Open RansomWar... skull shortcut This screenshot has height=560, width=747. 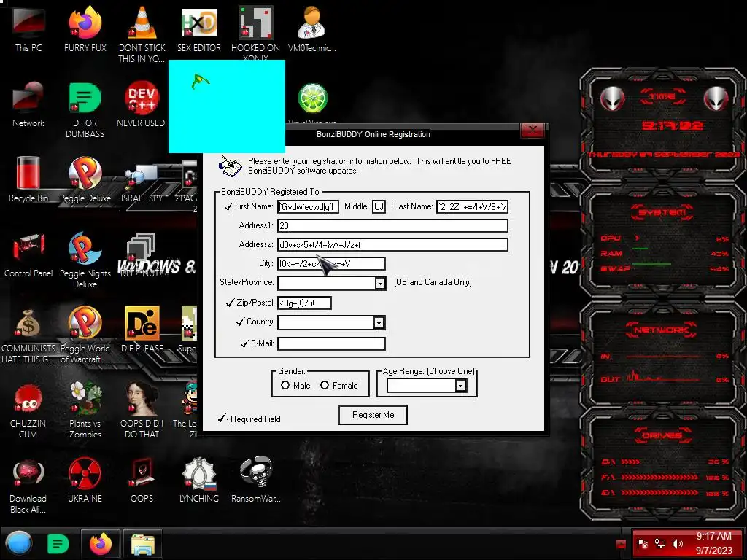tap(255, 480)
